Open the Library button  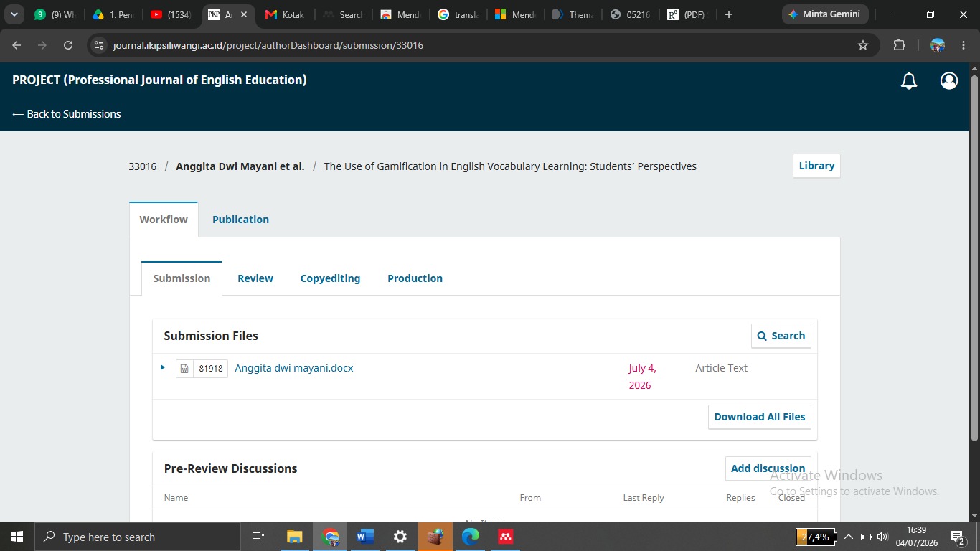click(x=816, y=166)
